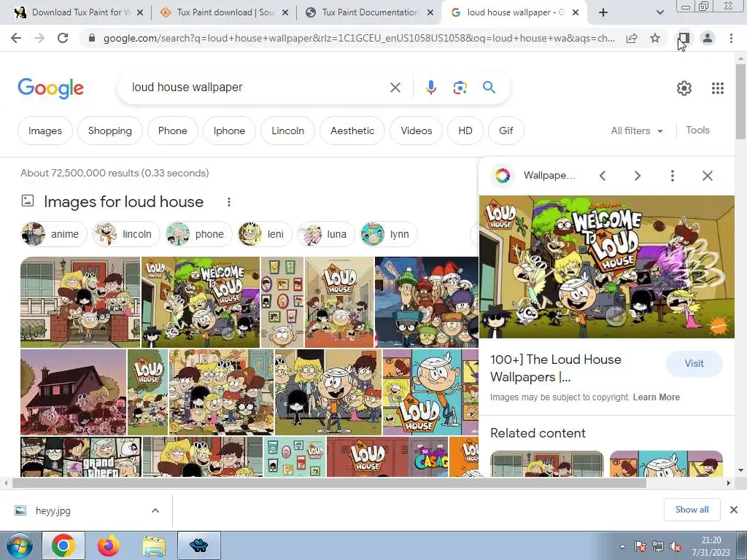
Task: Open more options beside Images for loud house
Action: pyautogui.click(x=228, y=202)
